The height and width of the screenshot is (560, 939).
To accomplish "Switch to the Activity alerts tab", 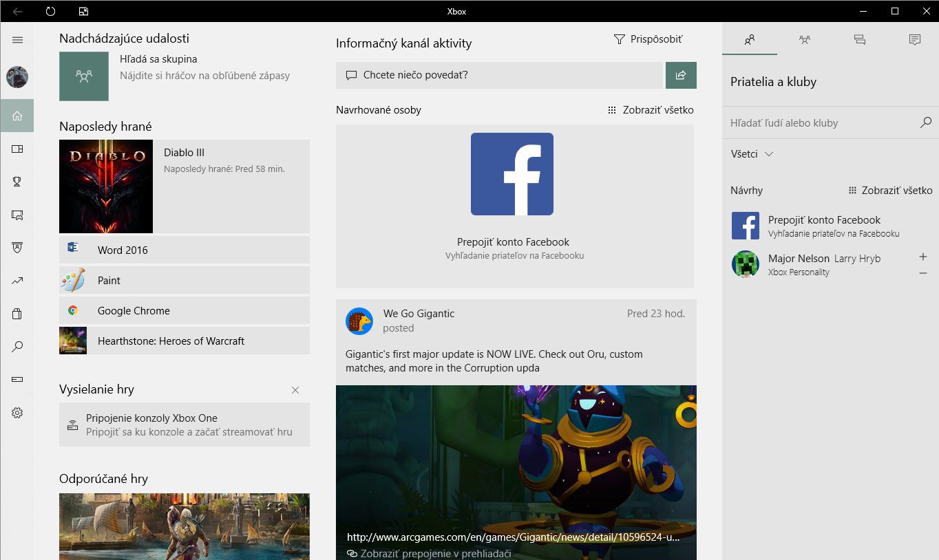I will coord(915,39).
